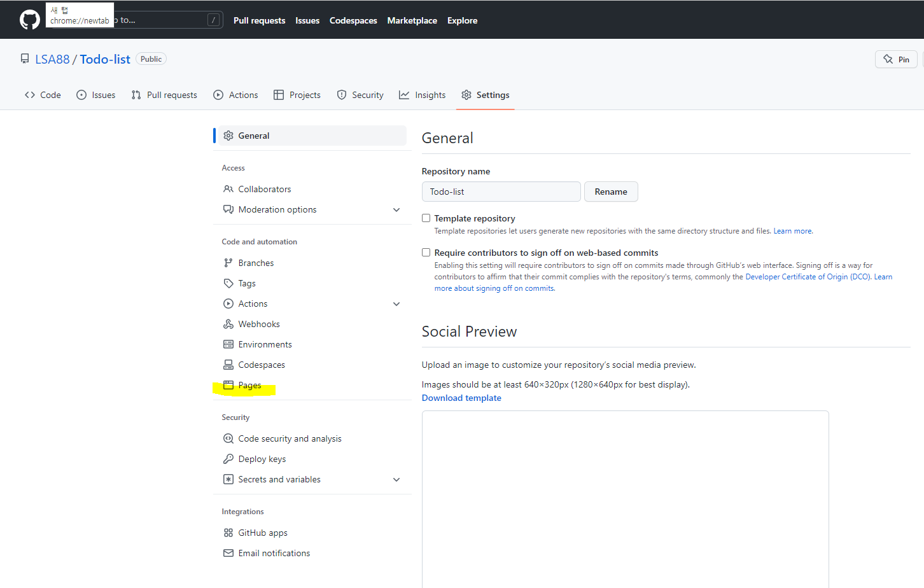Click the git branch icon beside Branches

[x=228, y=263]
